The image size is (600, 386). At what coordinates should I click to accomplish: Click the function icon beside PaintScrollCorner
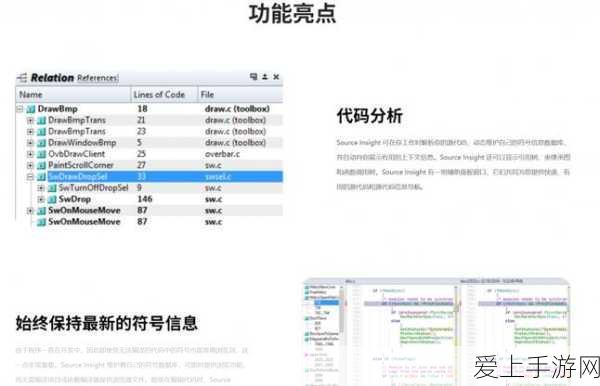point(41,166)
